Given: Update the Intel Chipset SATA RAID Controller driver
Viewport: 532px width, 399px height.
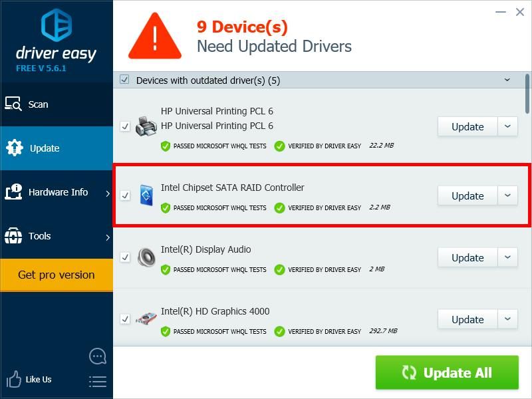Looking at the screenshot, I should [x=467, y=196].
